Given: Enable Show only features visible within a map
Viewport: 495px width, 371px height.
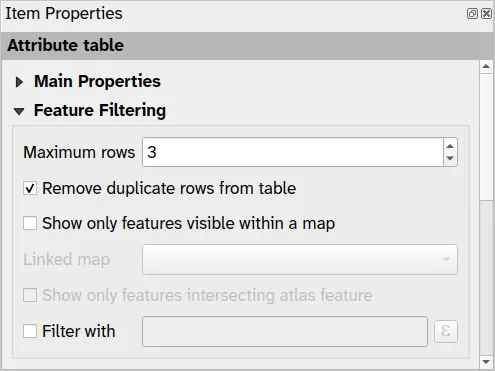Looking at the screenshot, I should [x=30, y=223].
